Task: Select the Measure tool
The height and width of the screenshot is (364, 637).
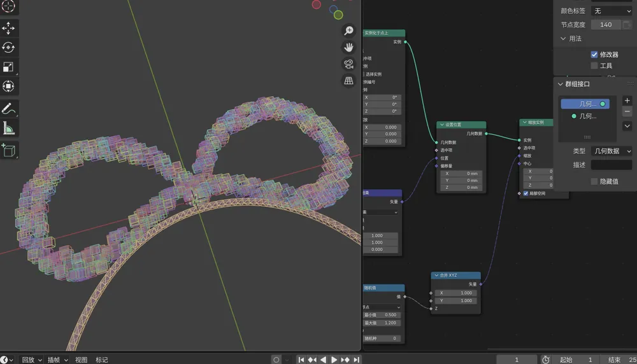Action: 8,129
